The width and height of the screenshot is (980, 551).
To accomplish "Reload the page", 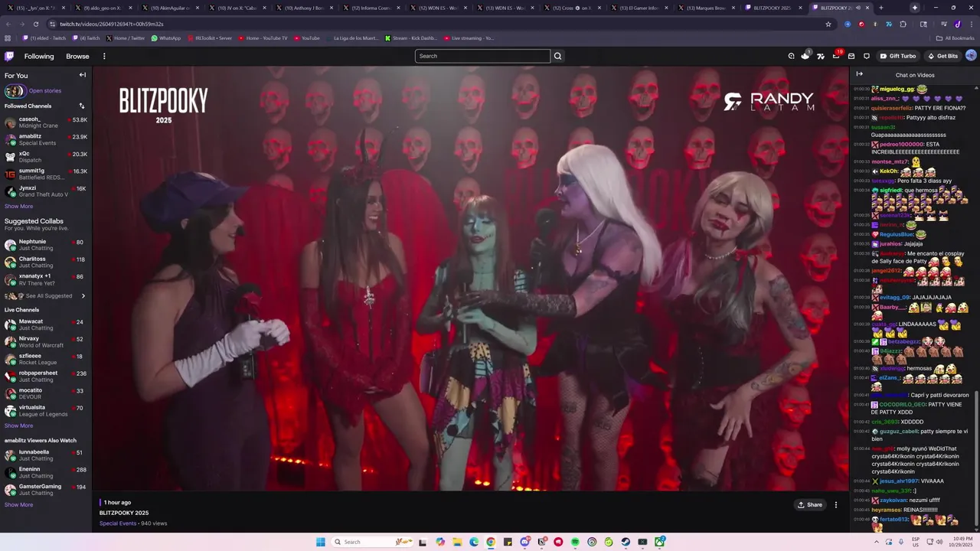I will click(35, 24).
